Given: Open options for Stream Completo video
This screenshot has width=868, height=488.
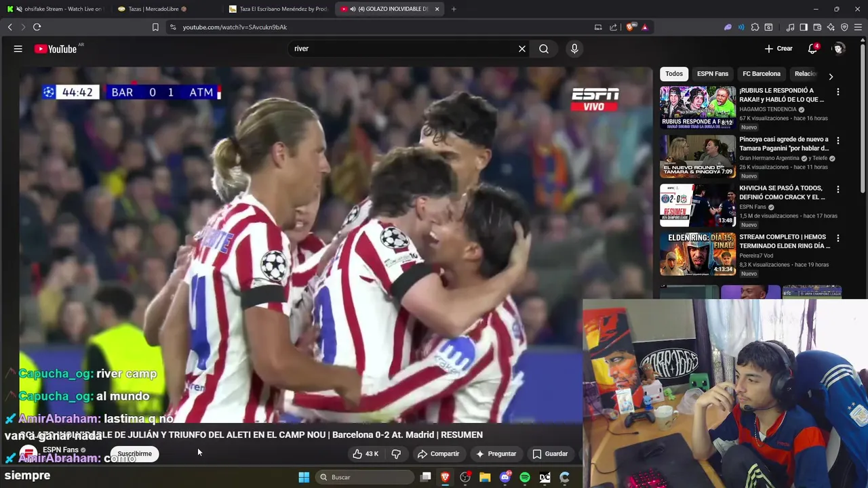Looking at the screenshot, I should coord(837,238).
